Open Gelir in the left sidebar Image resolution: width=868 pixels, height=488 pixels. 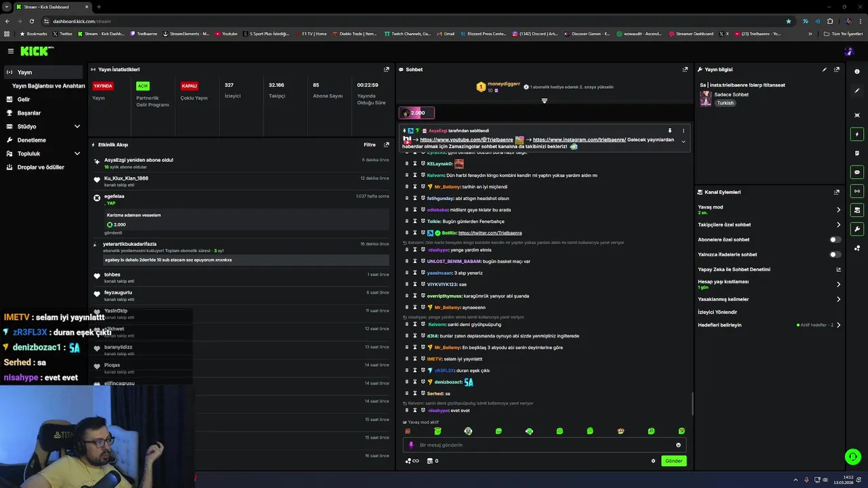click(43, 99)
